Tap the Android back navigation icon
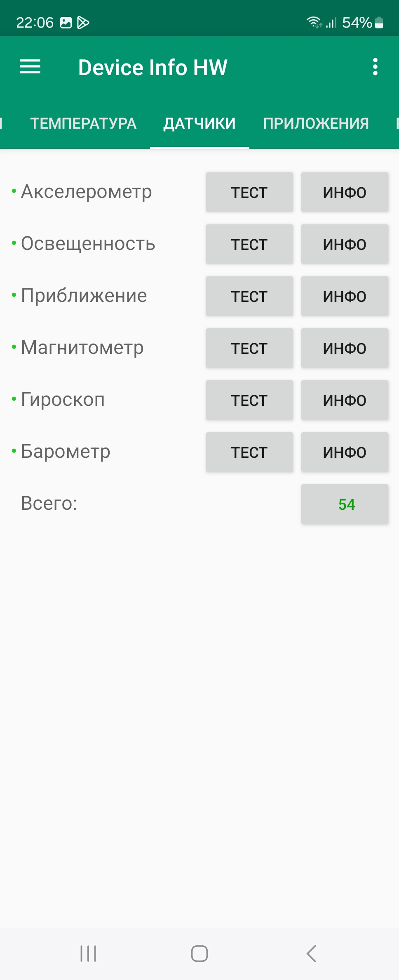 click(312, 953)
